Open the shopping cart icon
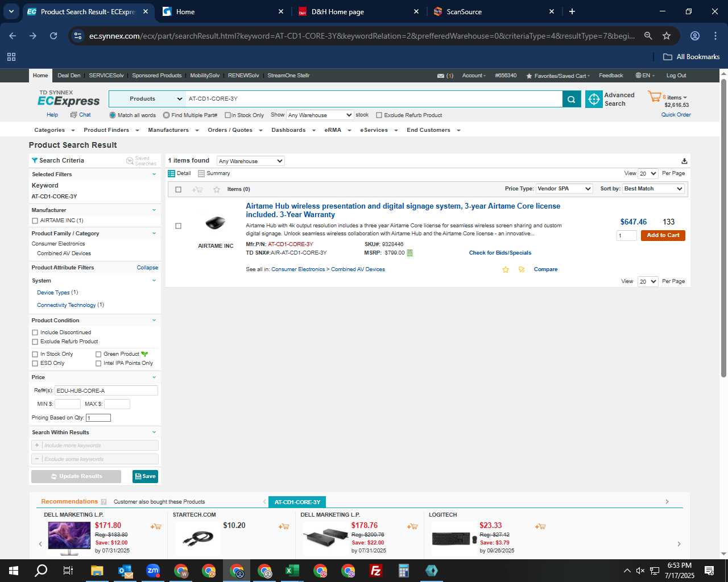 point(654,97)
